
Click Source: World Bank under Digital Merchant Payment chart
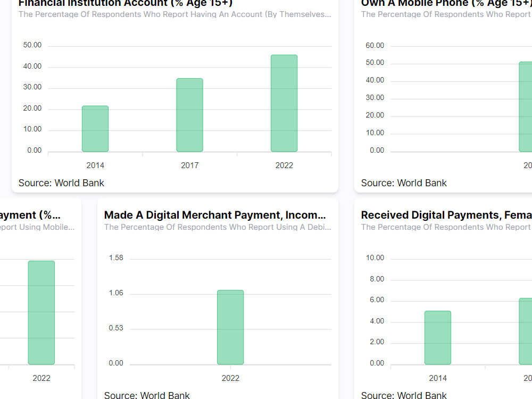[x=146, y=395]
